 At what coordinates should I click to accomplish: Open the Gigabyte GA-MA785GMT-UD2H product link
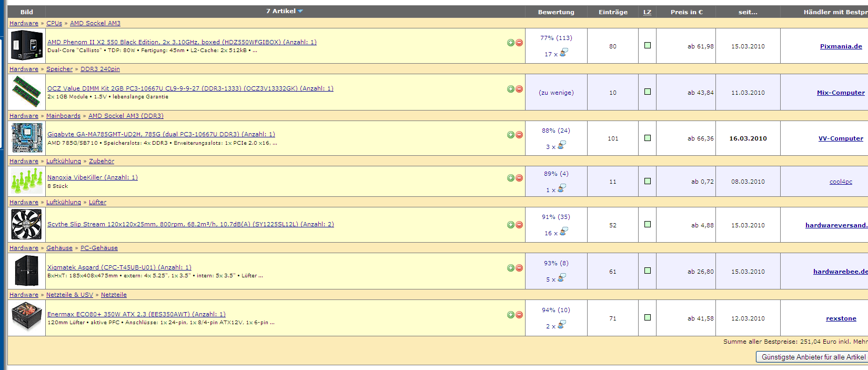[161, 134]
